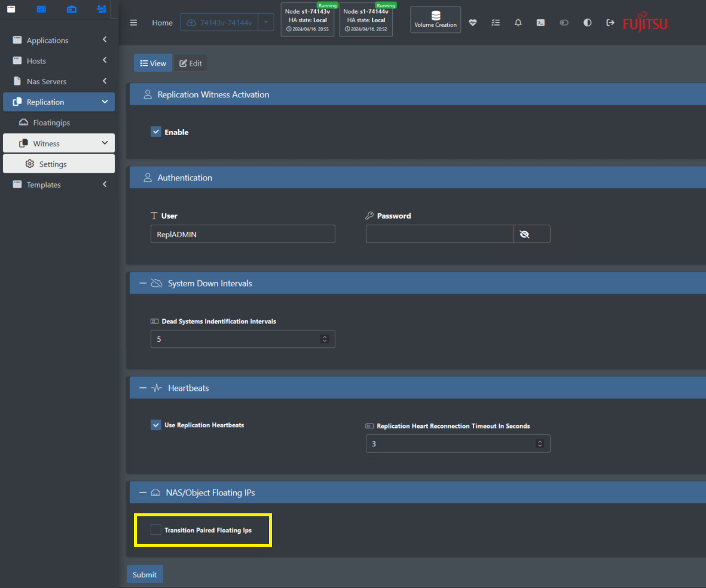The image size is (706, 588).
Task: Collapse the Replication chevron
Action: pyautogui.click(x=105, y=102)
